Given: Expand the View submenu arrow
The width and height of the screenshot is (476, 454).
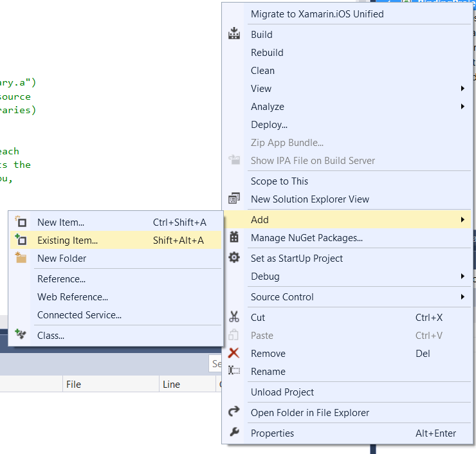Looking at the screenshot, I should coord(462,89).
